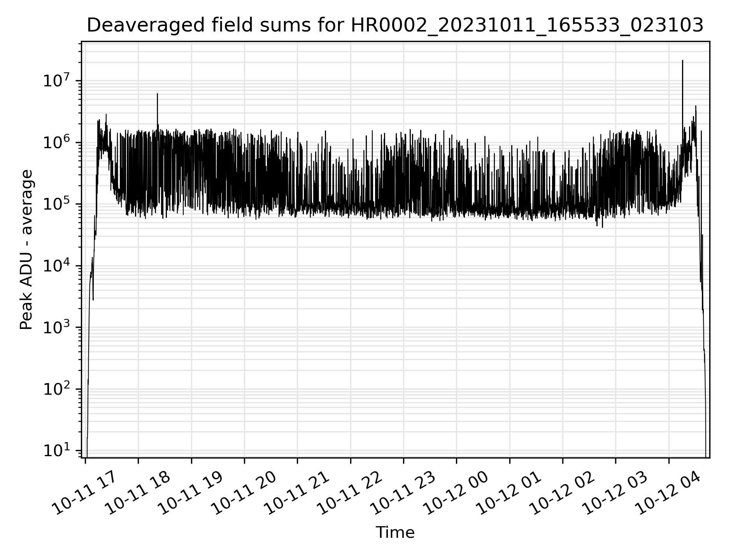The height and width of the screenshot is (560, 747).
Task: Click the y-axis tick label 10^1
Action: [56, 450]
